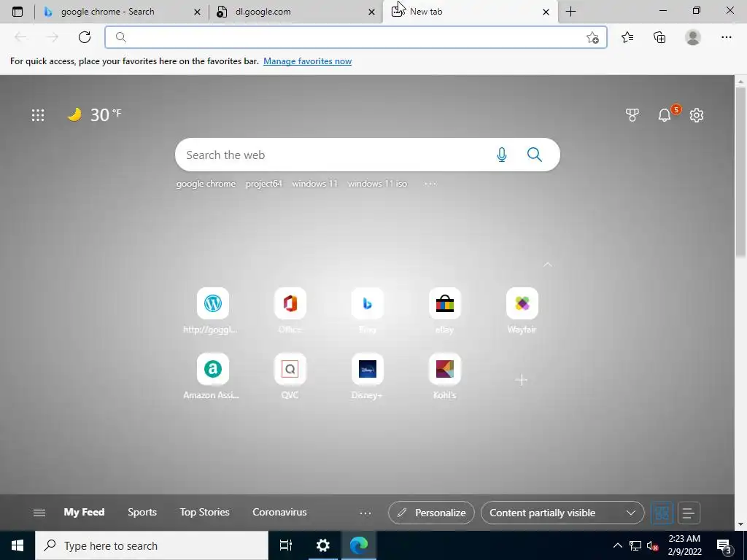
Task: Open the http://goggl... WordPress quick link
Action: click(x=212, y=303)
